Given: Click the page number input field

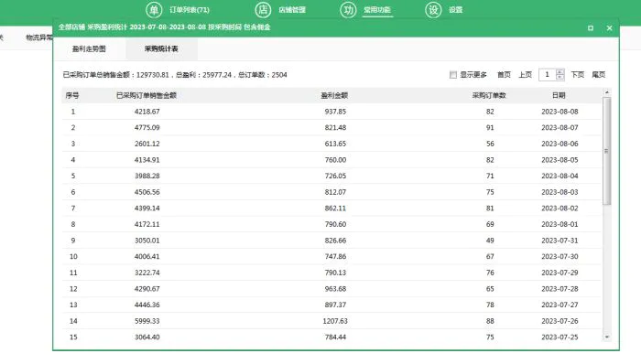Looking at the screenshot, I should [x=548, y=75].
